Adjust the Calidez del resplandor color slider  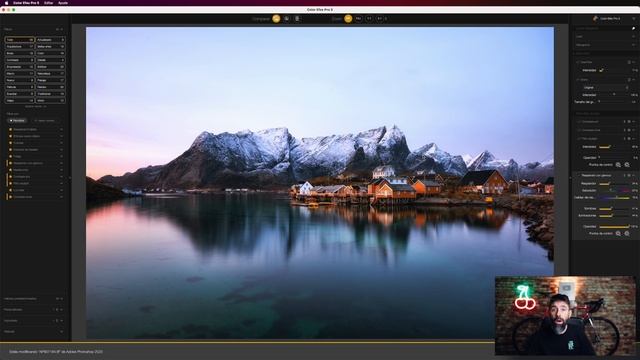[x=614, y=198]
